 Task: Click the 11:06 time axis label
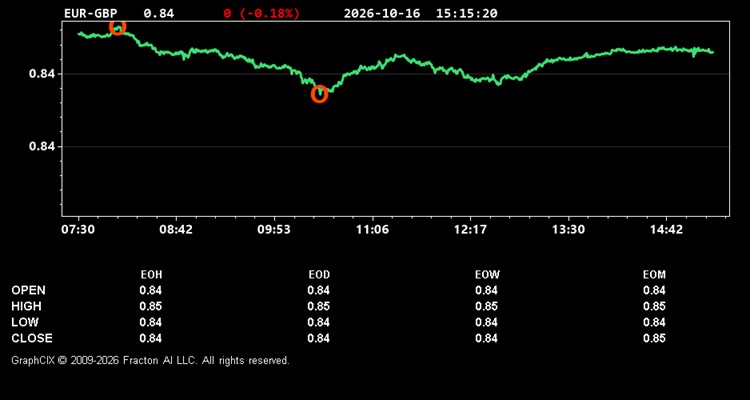[372, 230]
